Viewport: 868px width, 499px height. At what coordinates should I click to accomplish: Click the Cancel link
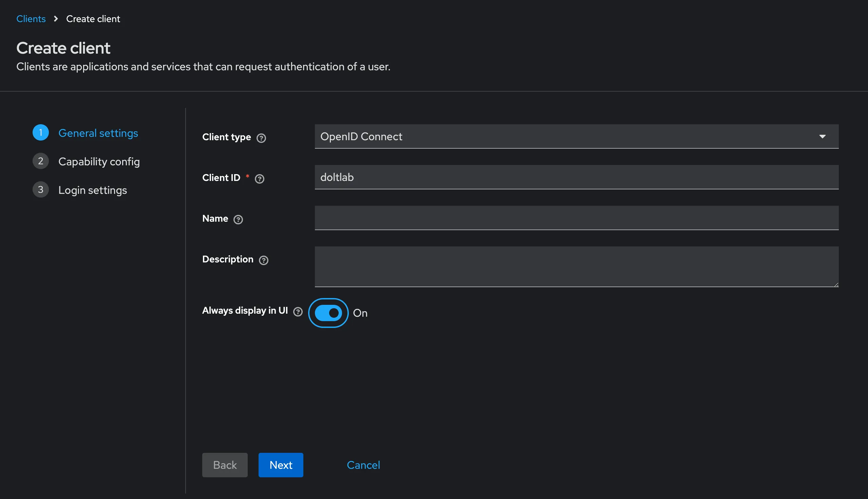tap(363, 465)
